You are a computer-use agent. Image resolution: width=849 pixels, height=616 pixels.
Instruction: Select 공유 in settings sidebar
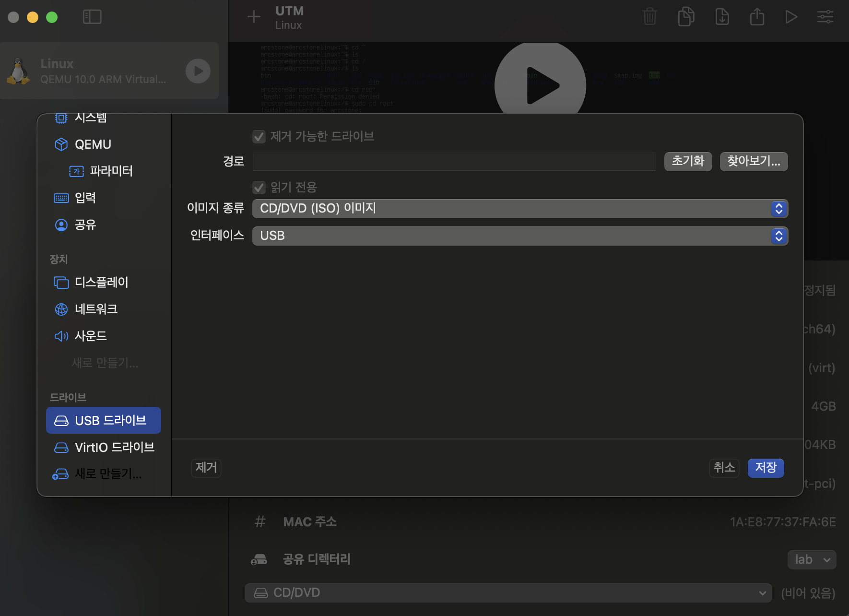point(104,225)
